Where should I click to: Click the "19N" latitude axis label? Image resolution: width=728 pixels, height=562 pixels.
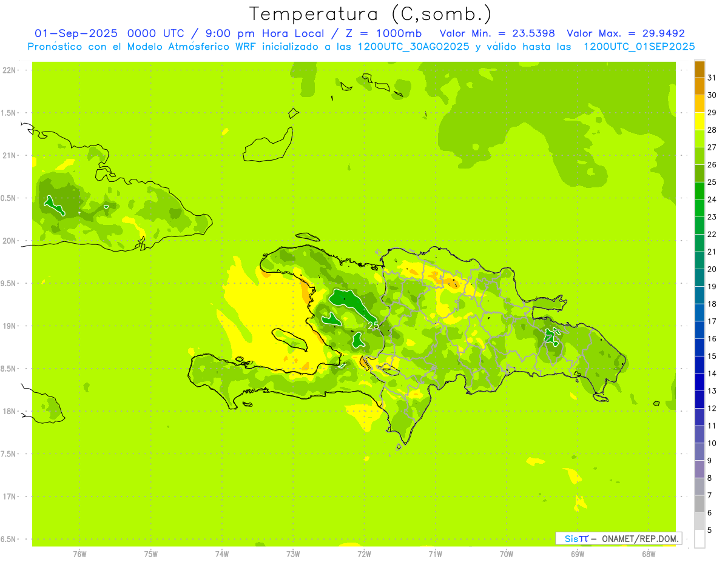click(x=10, y=326)
